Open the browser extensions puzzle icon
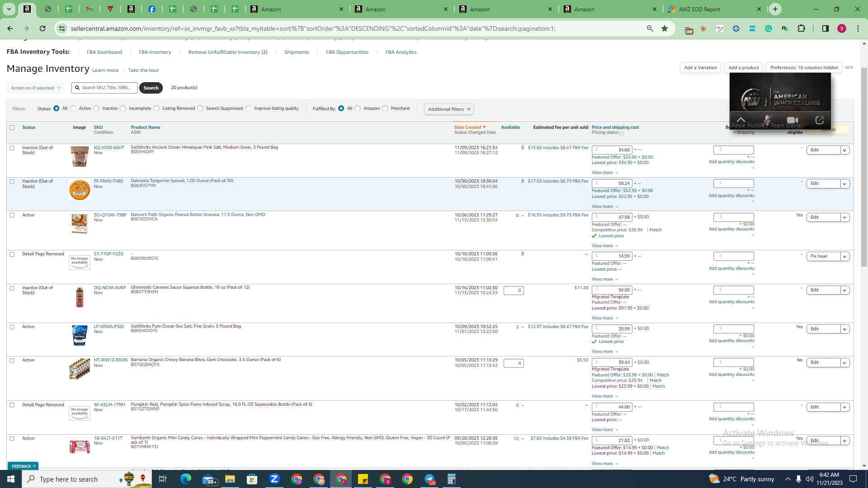Image resolution: width=868 pixels, height=488 pixels. click(x=801, y=28)
